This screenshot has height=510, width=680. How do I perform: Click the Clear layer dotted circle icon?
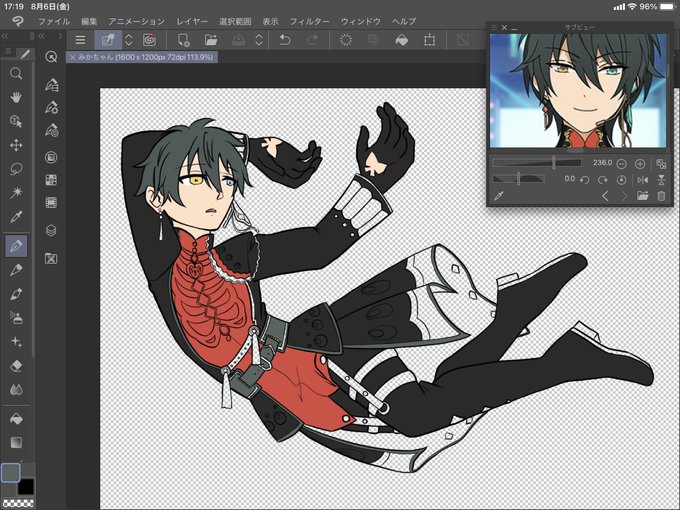pyautogui.click(x=346, y=40)
